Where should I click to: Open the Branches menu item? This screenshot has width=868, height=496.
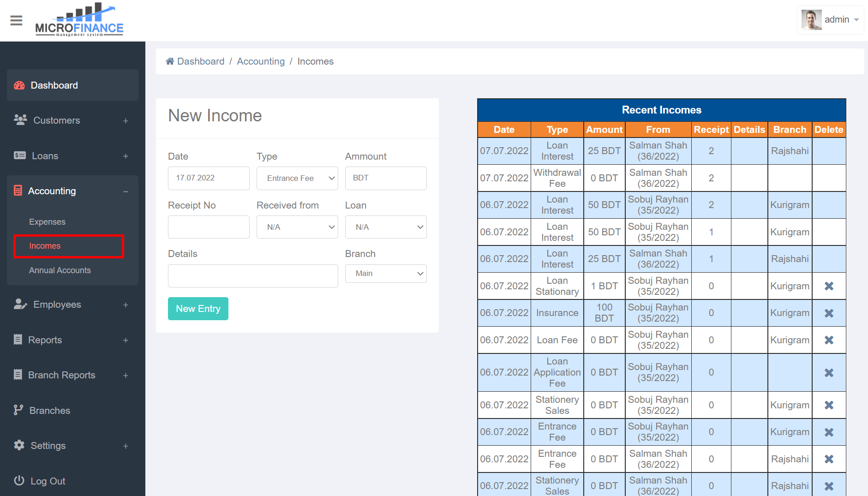point(49,410)
